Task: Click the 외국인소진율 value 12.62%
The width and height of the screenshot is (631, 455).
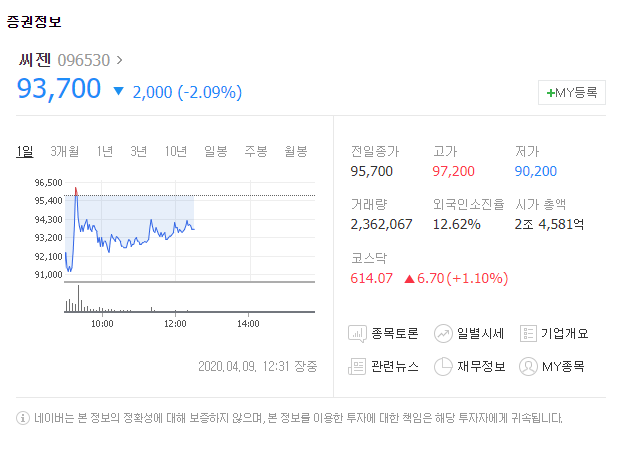Action: [x=457, y=224]
